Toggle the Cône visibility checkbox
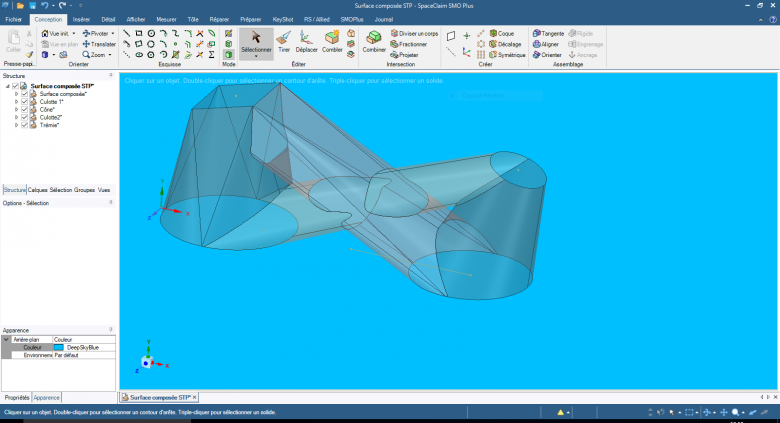780x423 pixels. (x=24, y=109)
